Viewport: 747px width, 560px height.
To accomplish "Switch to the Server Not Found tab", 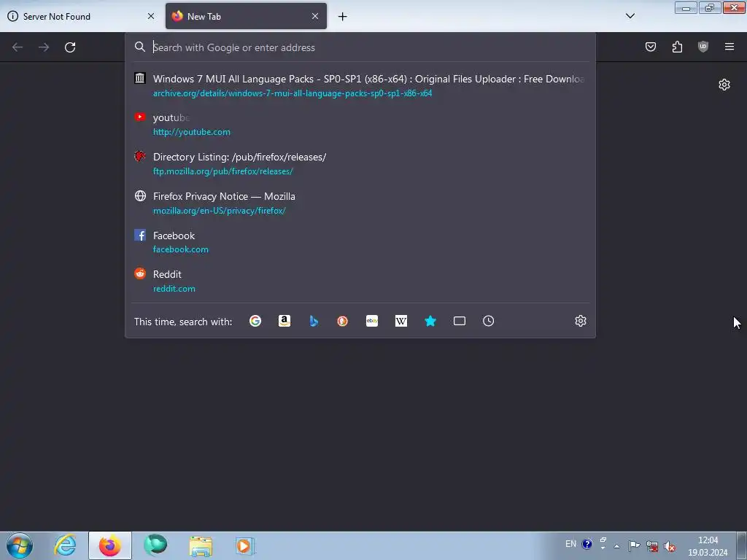I will coord(81,16).
